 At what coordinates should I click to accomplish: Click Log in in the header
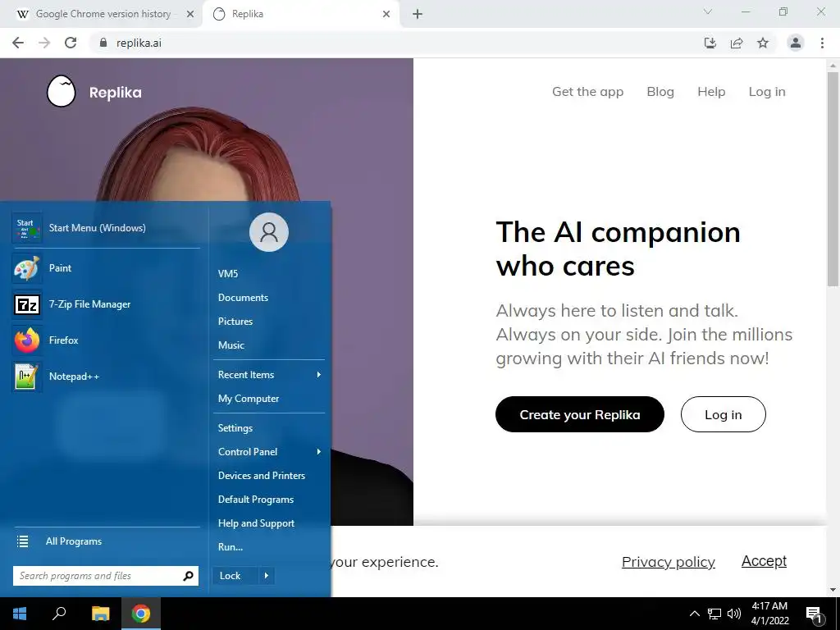pyautogui.click(x=767, y=92)
